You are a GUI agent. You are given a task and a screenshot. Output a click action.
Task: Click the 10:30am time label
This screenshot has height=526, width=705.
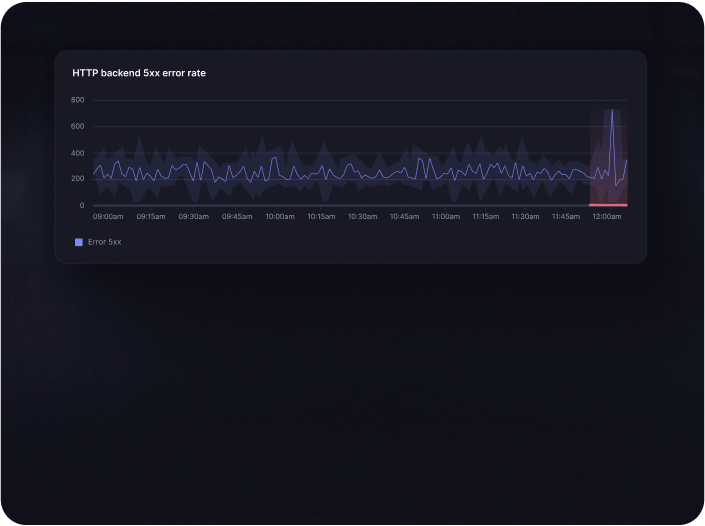362,216
